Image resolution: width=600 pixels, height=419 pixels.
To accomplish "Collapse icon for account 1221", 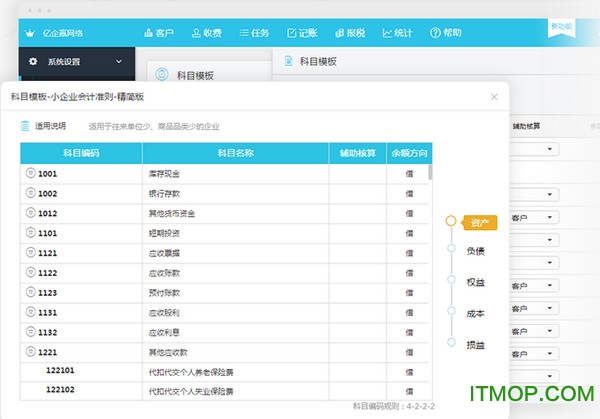I will pyautogui.click(x=31, y=352).
